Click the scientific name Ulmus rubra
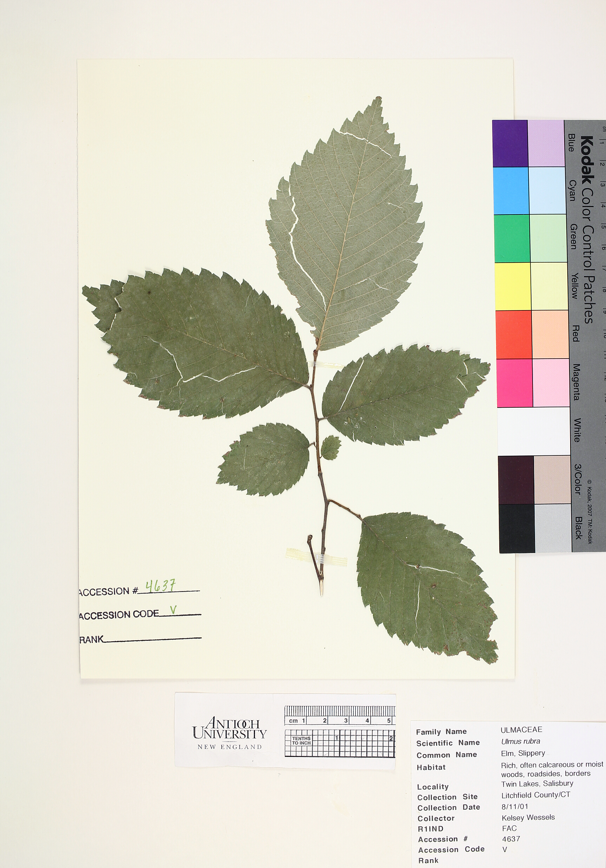 point(521,741)
